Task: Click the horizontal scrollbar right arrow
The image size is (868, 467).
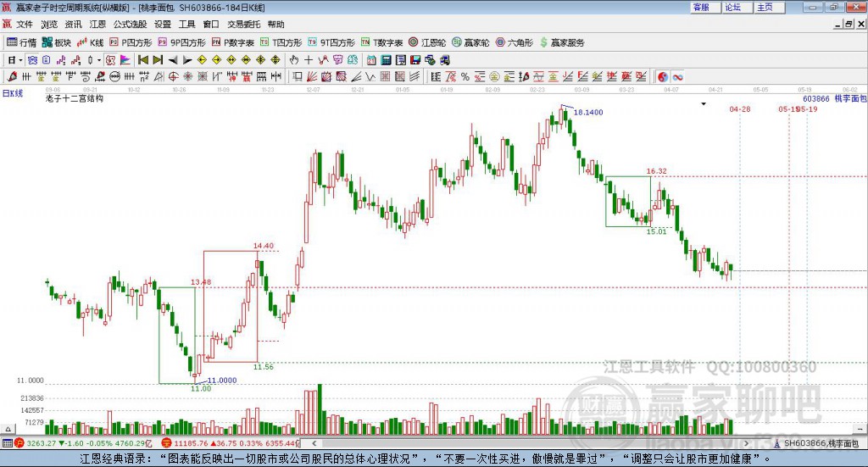Action: pyautogui.click(x=746, y=443)
